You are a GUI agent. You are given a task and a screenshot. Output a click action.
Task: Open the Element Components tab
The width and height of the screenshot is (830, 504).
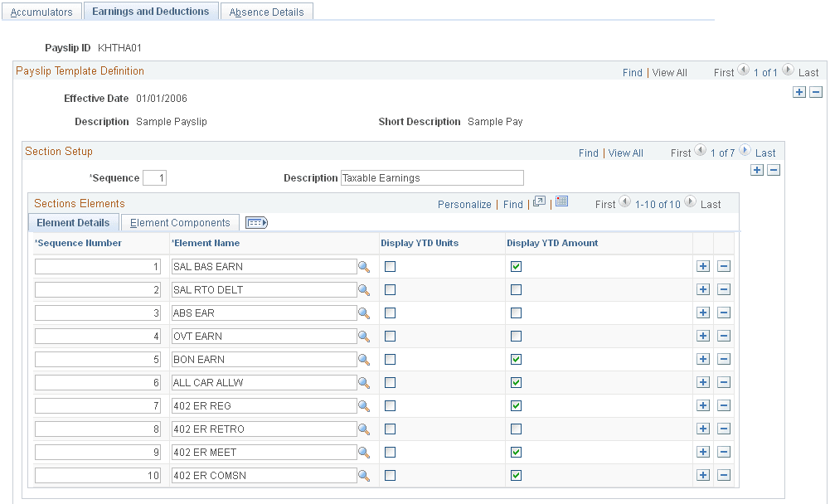pyautogui.click(x=179, y=222)
